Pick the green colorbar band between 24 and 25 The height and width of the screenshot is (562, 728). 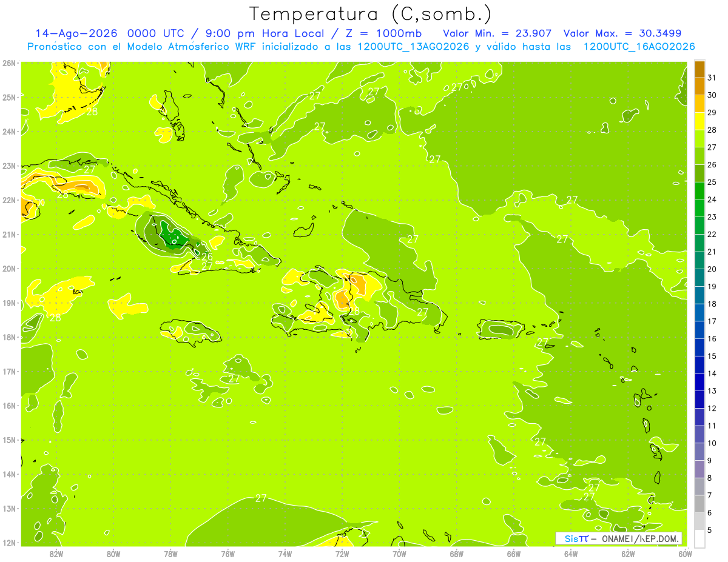pos(699,191)
